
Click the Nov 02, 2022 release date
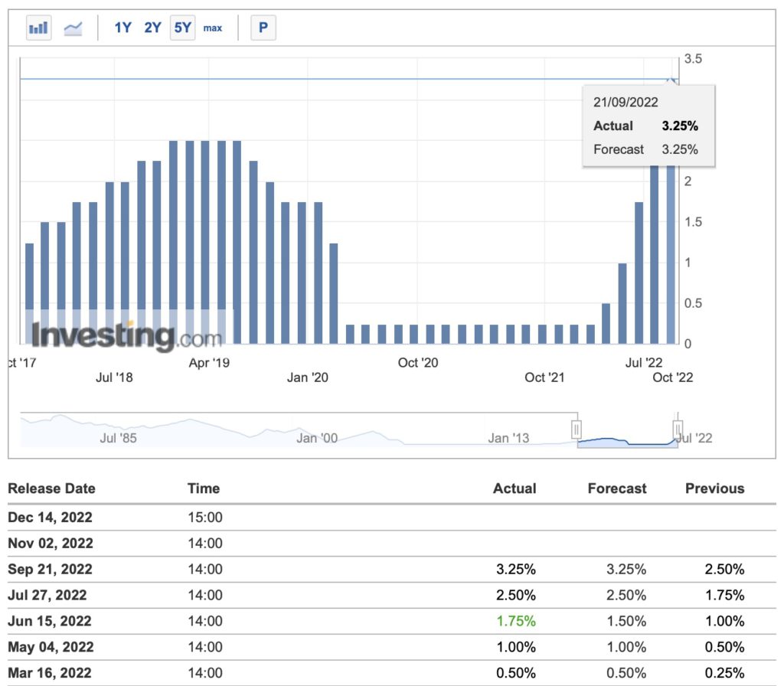pos(50,544)
